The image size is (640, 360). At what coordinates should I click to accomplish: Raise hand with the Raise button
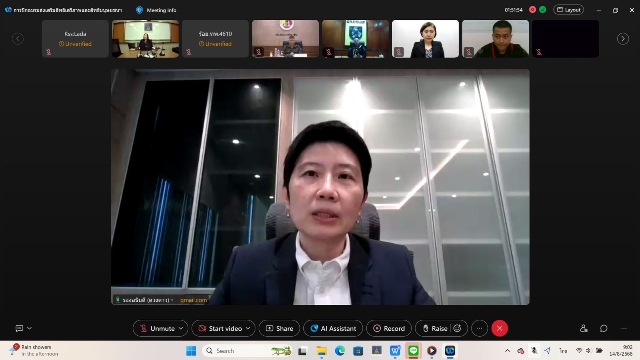pyautogui.click(x=436, y=328)
